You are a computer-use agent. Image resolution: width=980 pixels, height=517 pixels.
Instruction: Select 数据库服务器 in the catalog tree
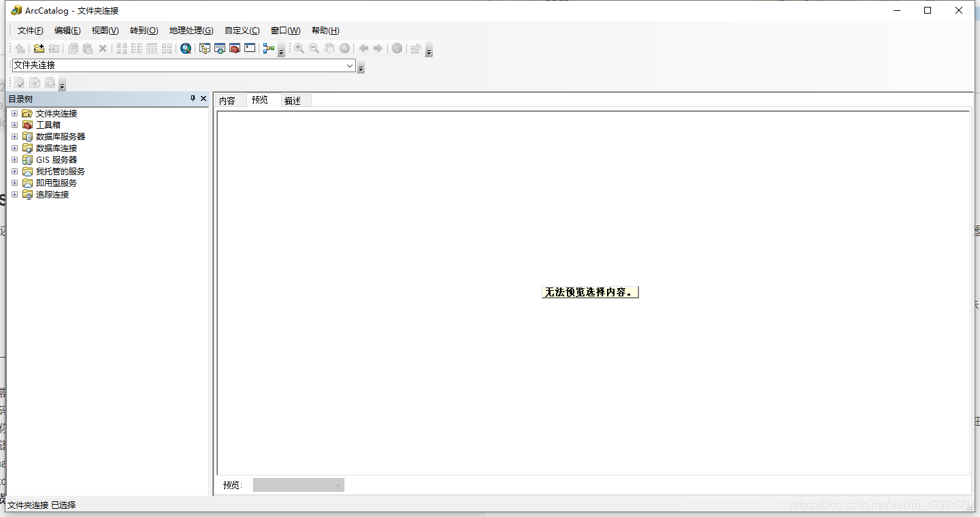pos(61,136)
